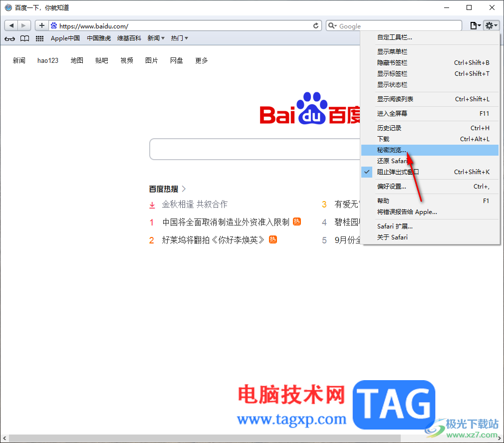Viewport: 504px width, 443px height.
Task: Open the hao123 link
Action: pyautogui.click(x=47, y=60)
